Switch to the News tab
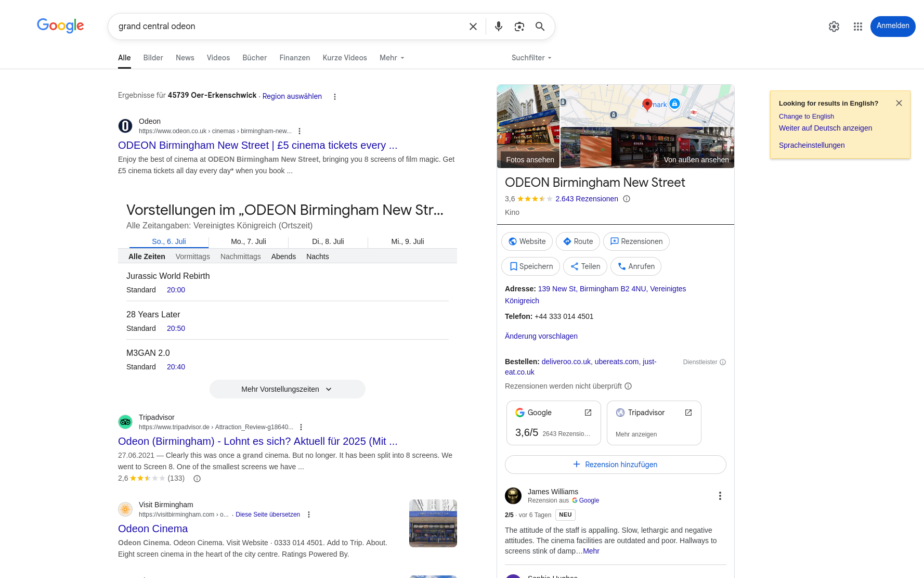Screen dimensions: 924x578 tap(185, 58)
